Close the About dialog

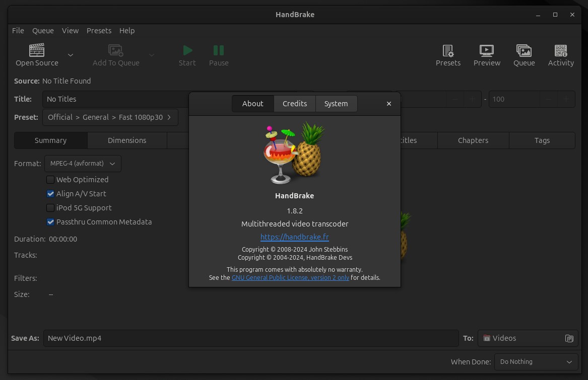[389, 104]
